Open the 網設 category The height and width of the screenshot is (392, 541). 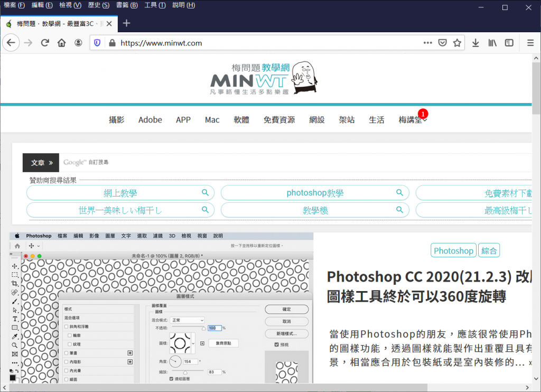click(317, 120)
